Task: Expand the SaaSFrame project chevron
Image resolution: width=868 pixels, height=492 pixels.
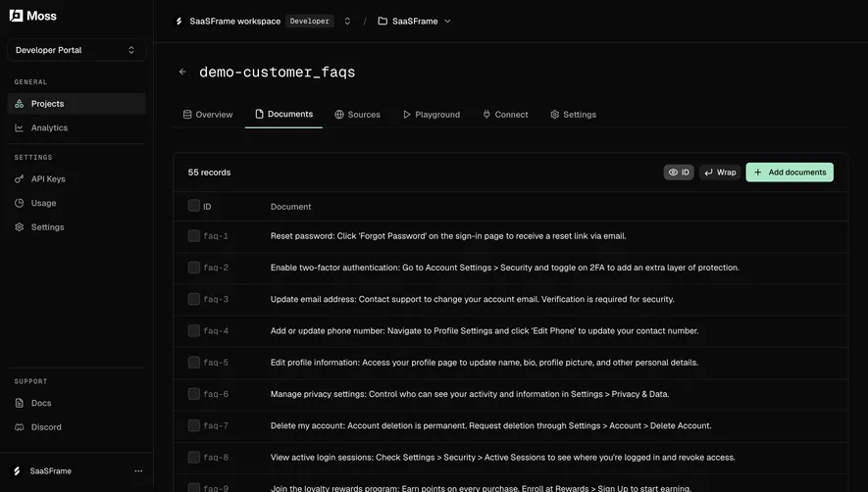Action: click(x=447, y=21)
